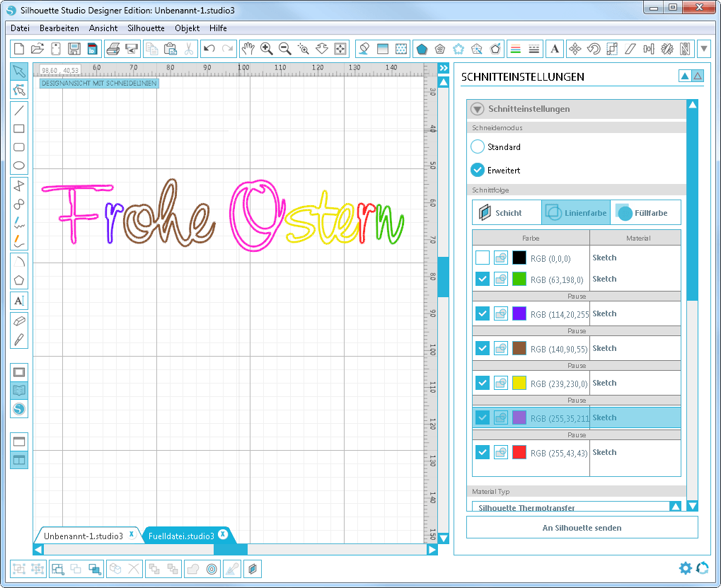
Task: Select the Ellipse drawing tool
Action: pyautogui.click(x=19, y=166)
